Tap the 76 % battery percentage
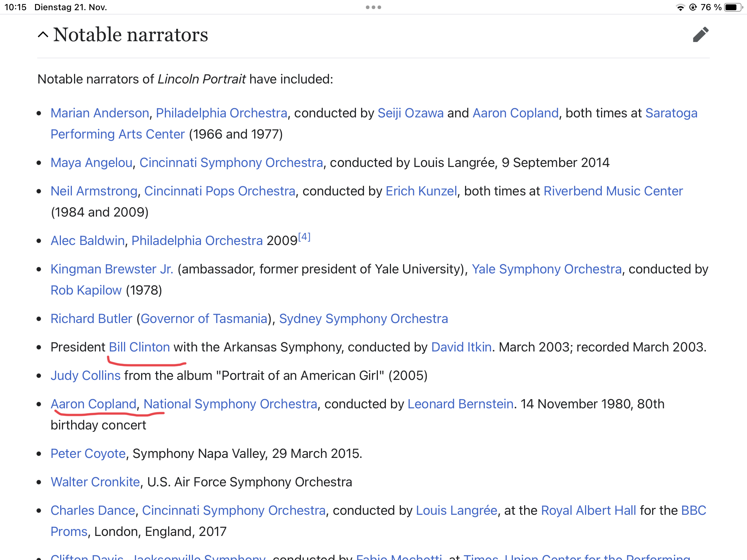The image size is (747, 560). [711, 7]
